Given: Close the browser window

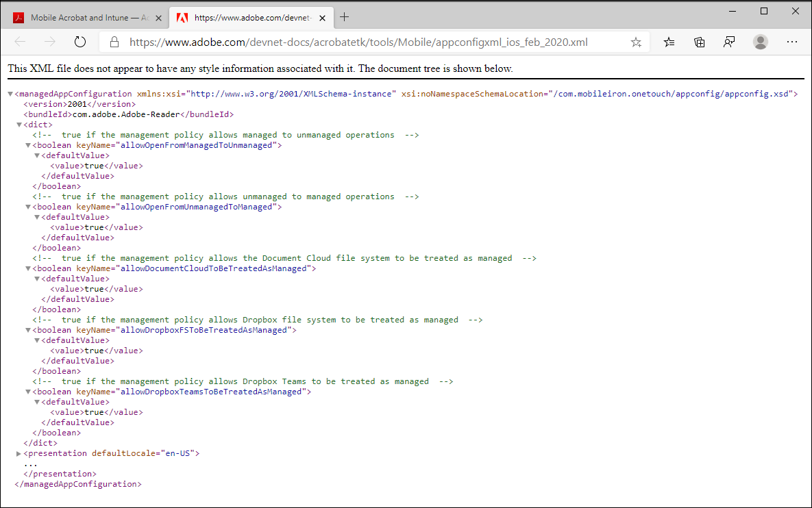Looking at the screenshot, I should pyautogui.click(x=796, y=11).
